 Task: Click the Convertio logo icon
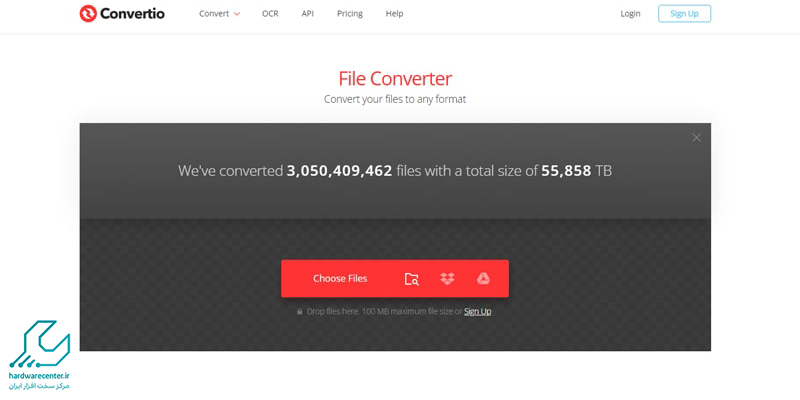[88, 14]
